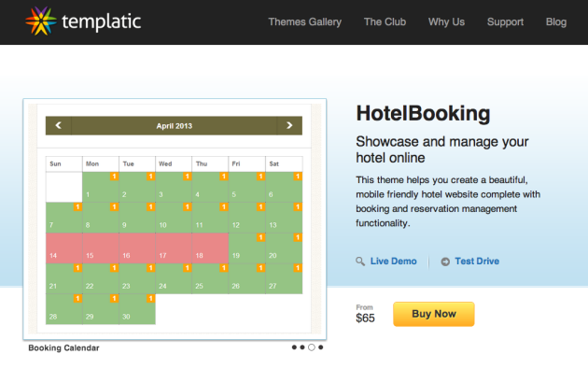Screen dimensions: 588x368
Task: Click the Buy Now button
Action: pyautogui.click(x=434, y=314)
